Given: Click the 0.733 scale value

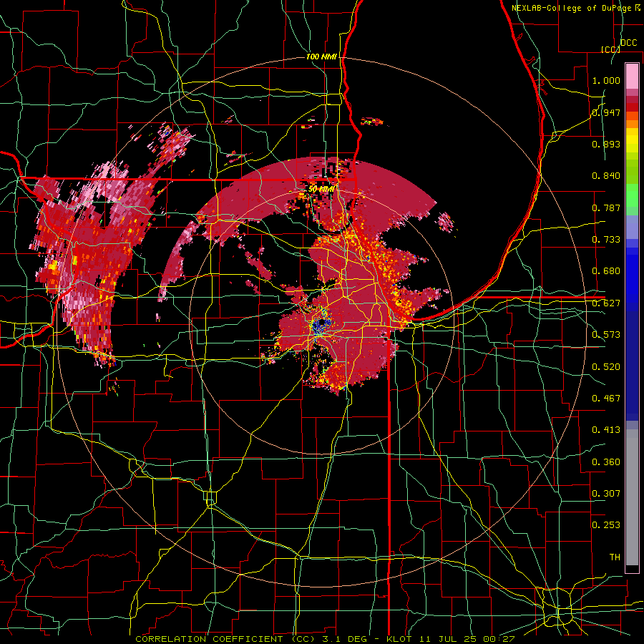Looking at the screenshot, I should (606, 240).
